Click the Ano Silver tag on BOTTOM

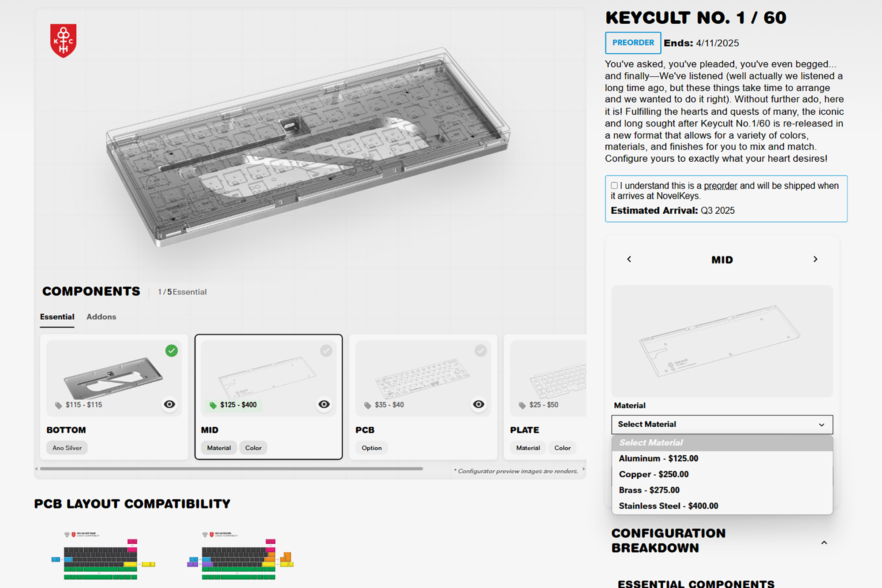[x=67, y=448]
